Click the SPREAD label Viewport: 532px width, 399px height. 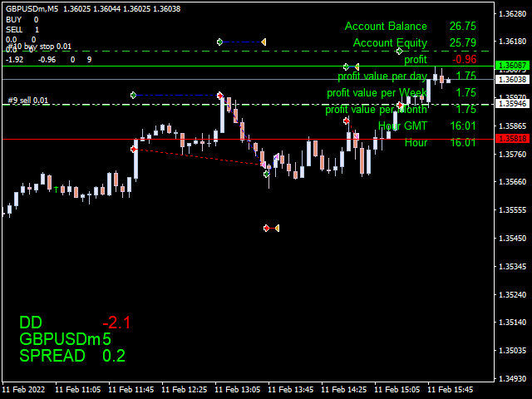[52, 356]
